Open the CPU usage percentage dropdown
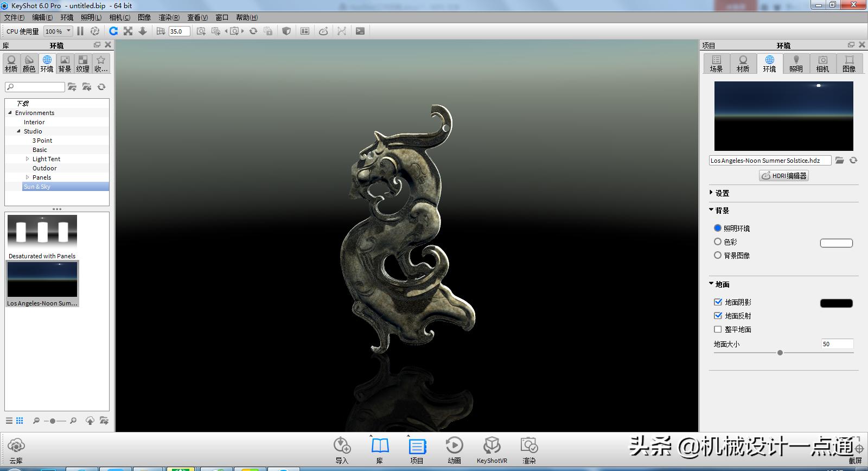The image size is (868, 471). click(58, 31)
